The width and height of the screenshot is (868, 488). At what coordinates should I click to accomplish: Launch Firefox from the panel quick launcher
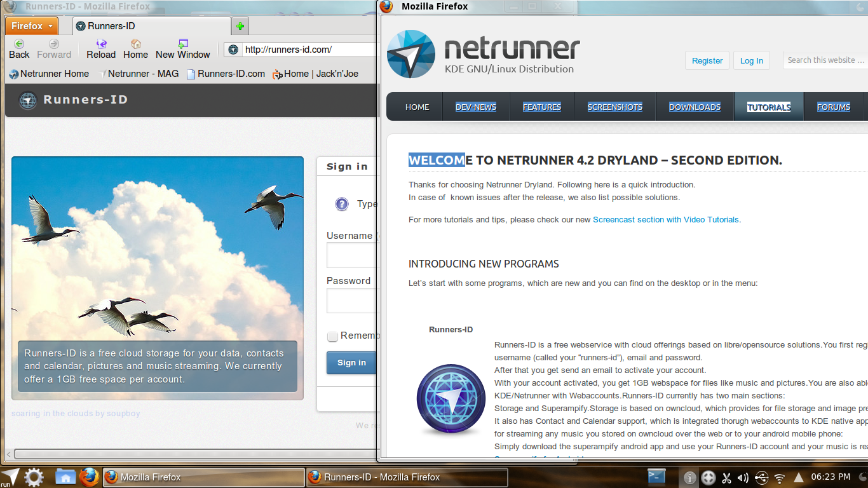(89, 477)
